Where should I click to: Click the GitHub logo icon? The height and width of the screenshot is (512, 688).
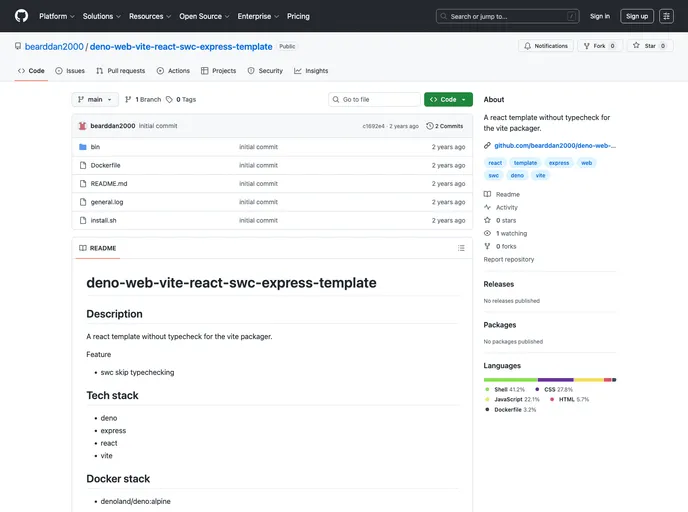(x=21, y=16)
